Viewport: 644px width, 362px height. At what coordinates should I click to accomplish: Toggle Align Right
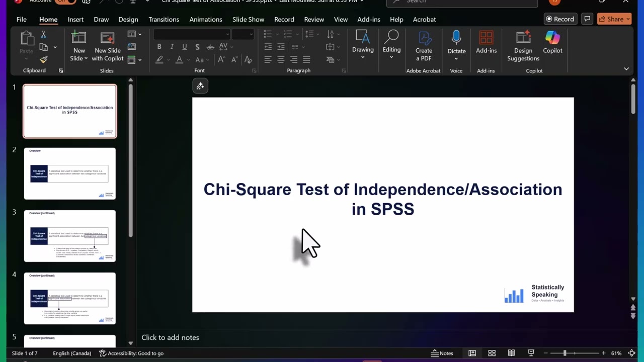tap(293, 59)
